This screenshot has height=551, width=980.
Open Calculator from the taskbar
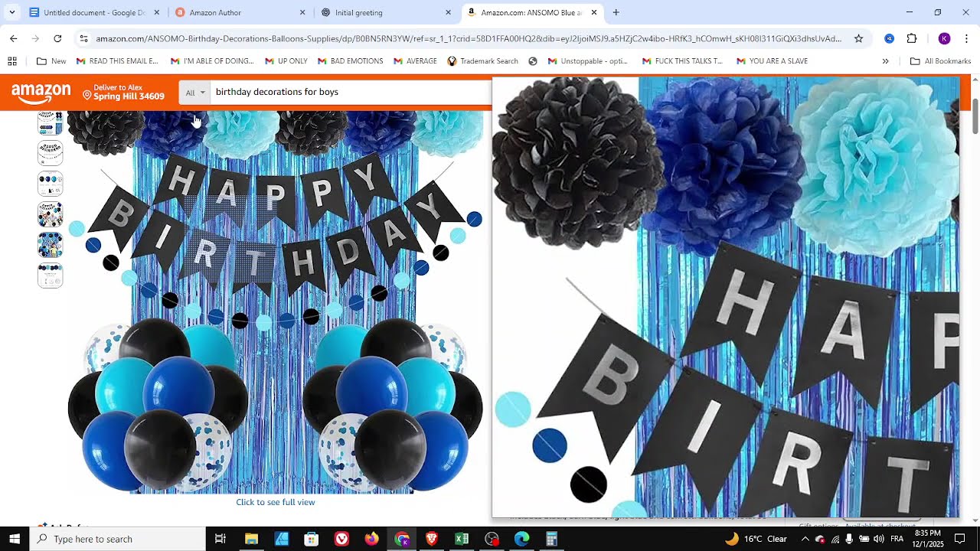[x=552, y=539]
